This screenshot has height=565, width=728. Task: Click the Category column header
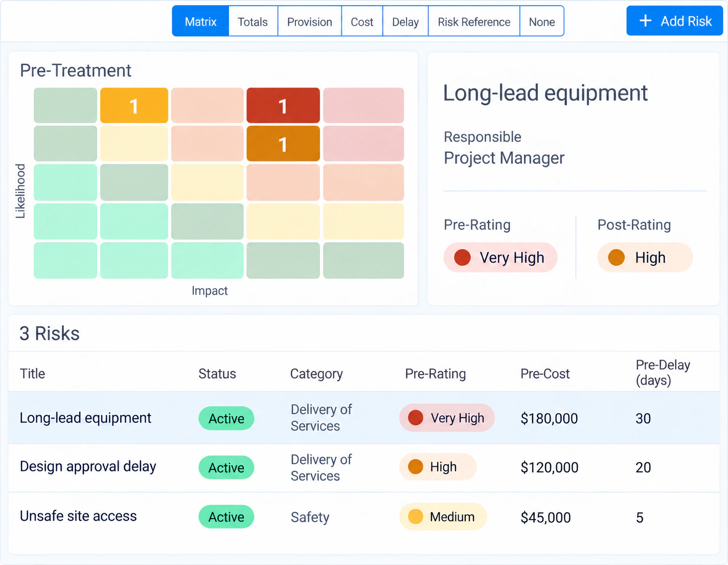coord(316,374)
